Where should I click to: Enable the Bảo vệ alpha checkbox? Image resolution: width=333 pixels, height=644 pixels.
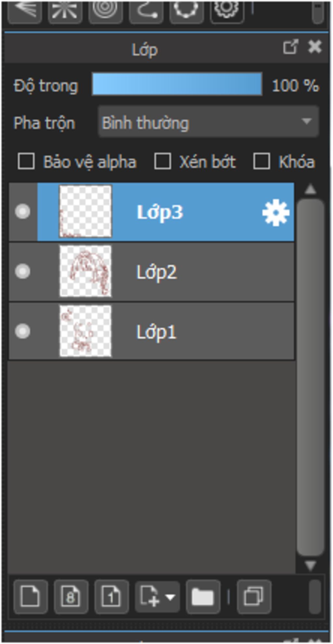point(26,161)
